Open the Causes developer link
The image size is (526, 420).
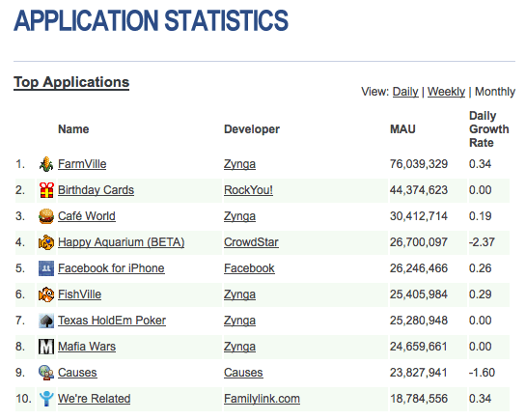243,373
